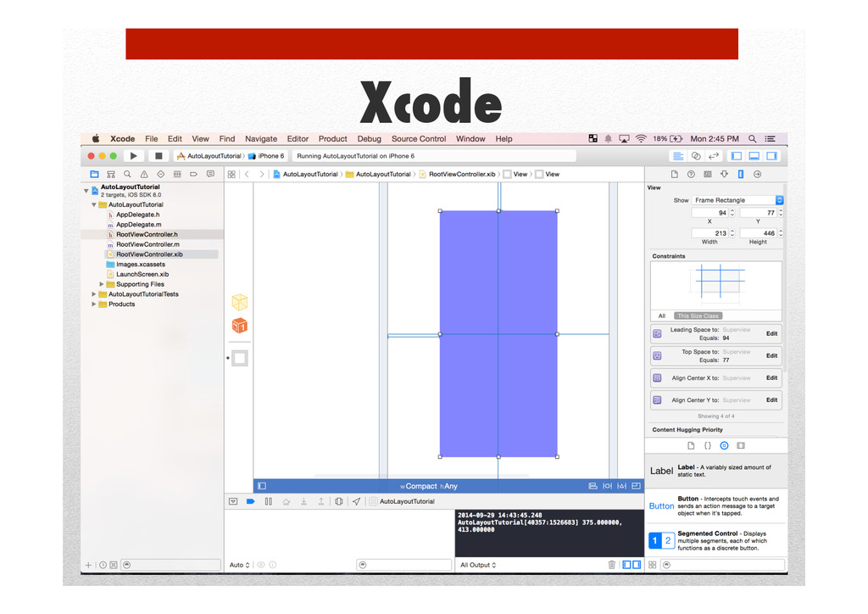Select This Size Class filter
The height and width of the screenshot is (614, 868).
click(x=698, y=315)
